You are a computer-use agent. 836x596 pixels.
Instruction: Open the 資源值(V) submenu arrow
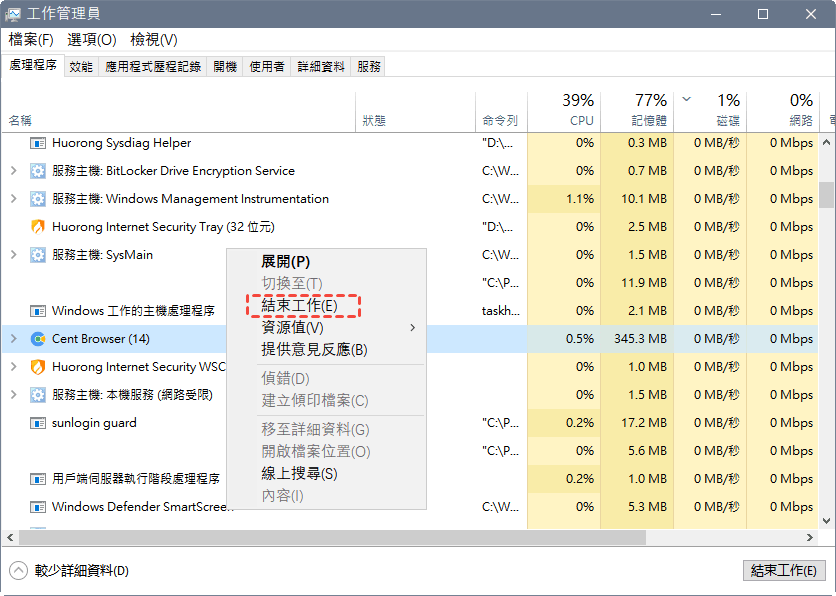click(x=413, y=328)
